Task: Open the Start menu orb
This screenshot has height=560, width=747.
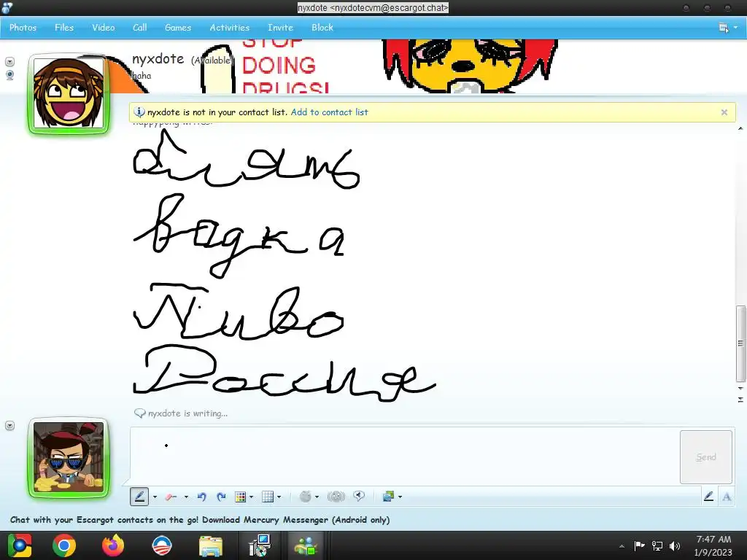Action: (x=19, y=545)
